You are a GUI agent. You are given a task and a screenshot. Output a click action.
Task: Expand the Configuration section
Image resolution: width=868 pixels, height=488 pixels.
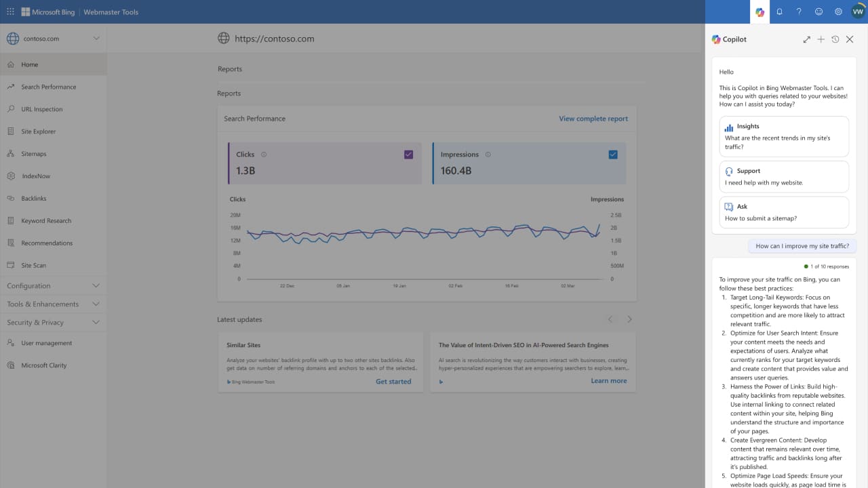54,286
